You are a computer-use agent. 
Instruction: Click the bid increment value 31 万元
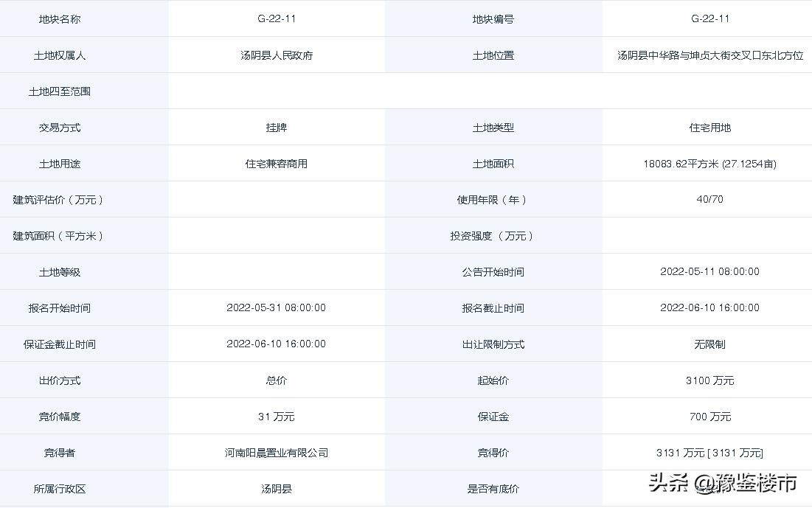[276, 416]
